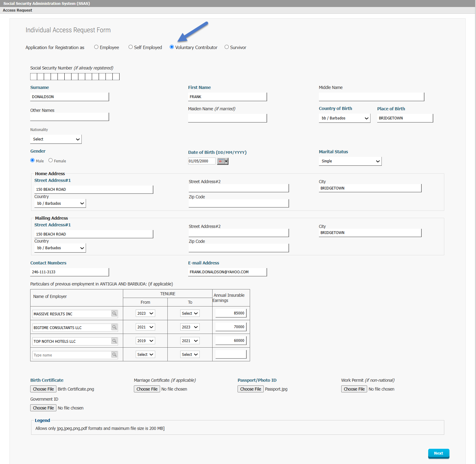Select Self Employed registration type
476x464 pixels.
[x=131, y=47]
